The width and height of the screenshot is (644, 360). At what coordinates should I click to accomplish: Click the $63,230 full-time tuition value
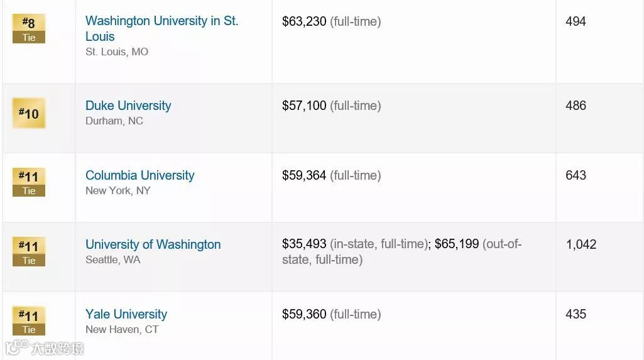click(x=304, y=21)
